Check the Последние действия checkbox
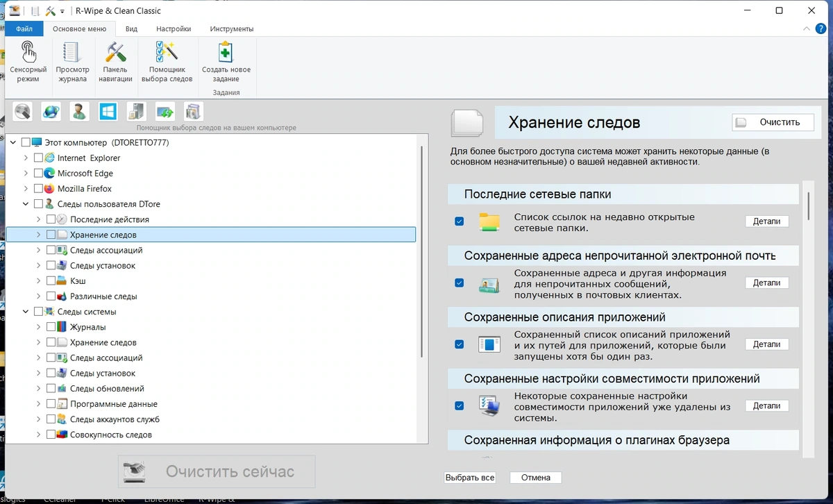Image resolution: width=833 pixels, height=504 pixels. pyautogui.click(x=51, y=219)
